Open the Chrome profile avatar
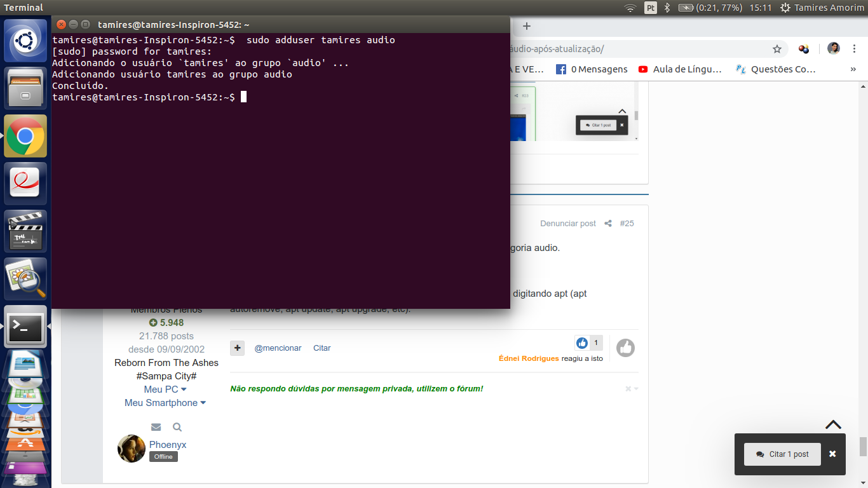The width and height of the screenshot is (868, 488). pos(834,49)
